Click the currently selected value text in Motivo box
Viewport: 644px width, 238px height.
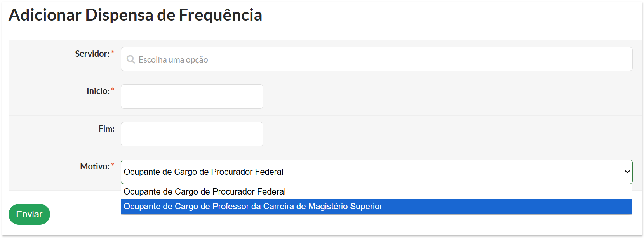pos(204,172)
